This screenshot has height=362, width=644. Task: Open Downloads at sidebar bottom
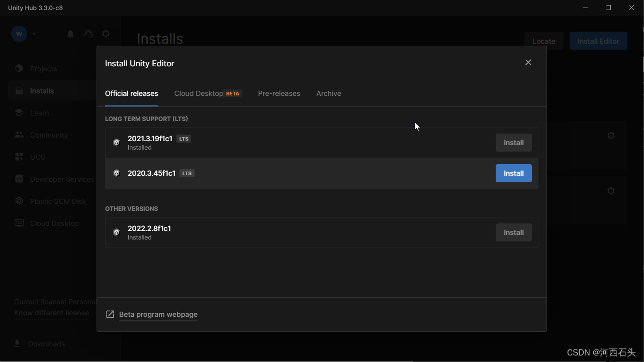pos(46,344)
